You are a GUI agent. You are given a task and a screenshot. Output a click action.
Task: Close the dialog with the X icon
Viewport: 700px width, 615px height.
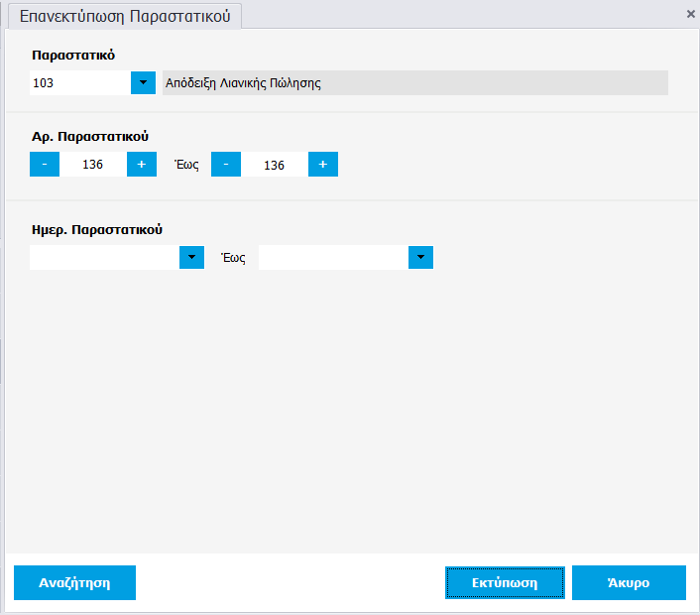690,14
